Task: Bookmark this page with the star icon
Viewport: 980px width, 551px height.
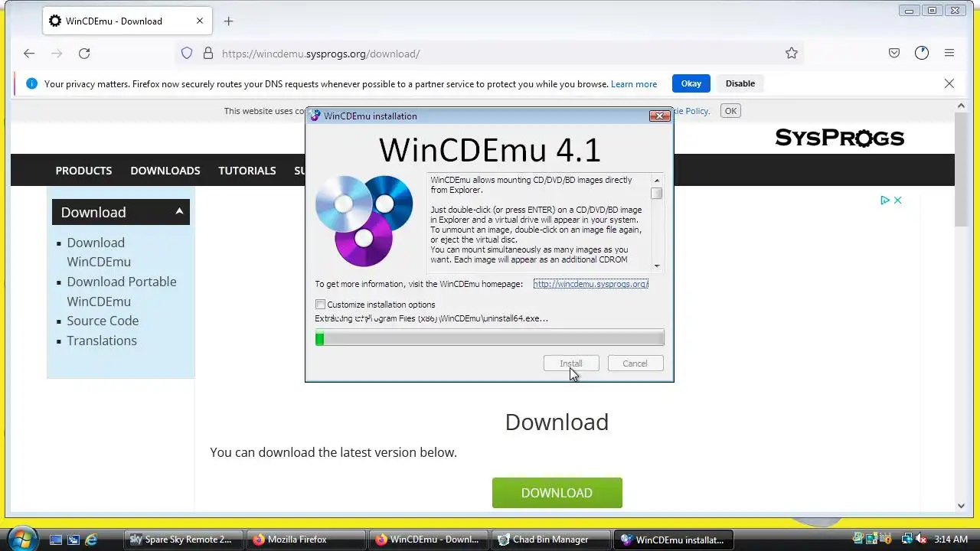Action: [x=792, y=53]
